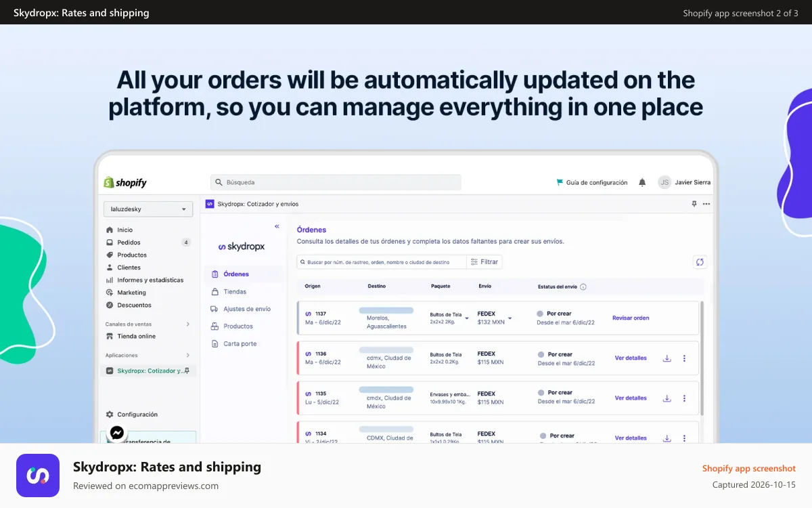Click the Javier Sierra user name
This screenshot has height=508, width=812.
pyautogui.click(x=693, y=182)
